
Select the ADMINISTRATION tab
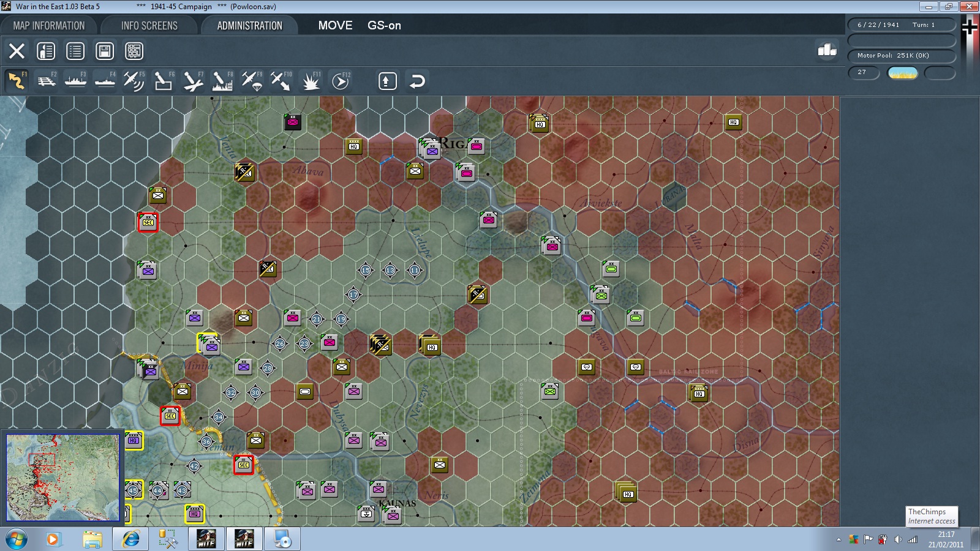point(249,26)
